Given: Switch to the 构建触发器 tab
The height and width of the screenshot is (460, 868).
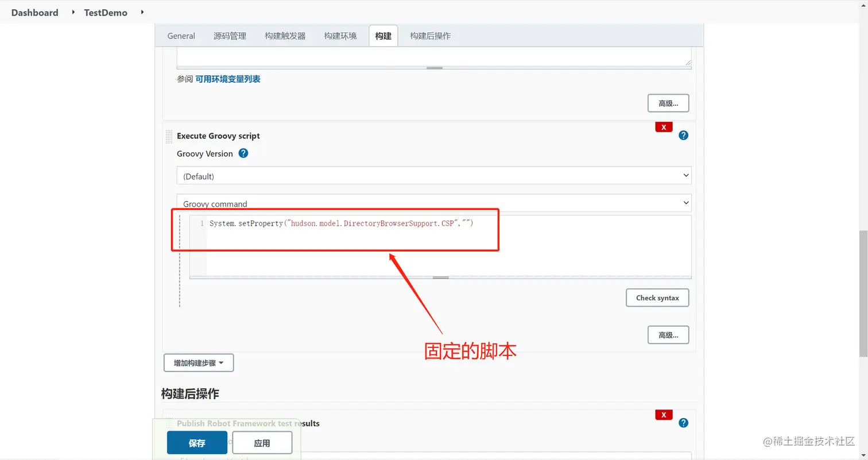Looking at the screenshot, I should [285, 36].
